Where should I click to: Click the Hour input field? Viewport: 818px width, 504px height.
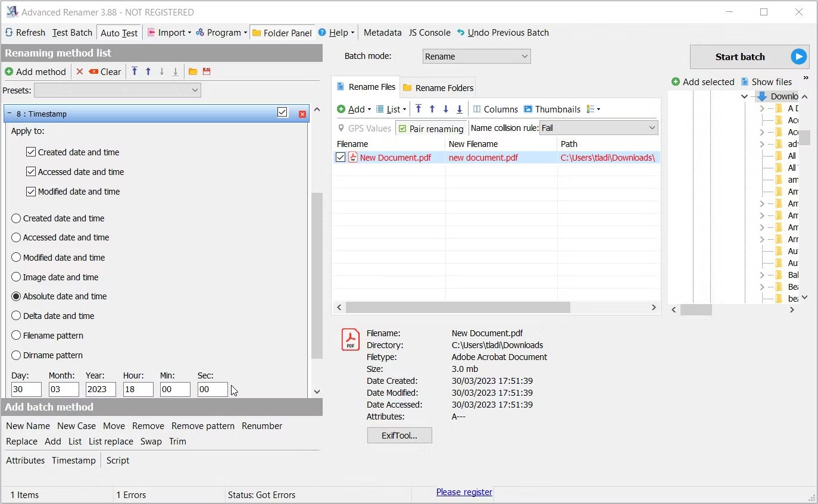coord(138,389)
